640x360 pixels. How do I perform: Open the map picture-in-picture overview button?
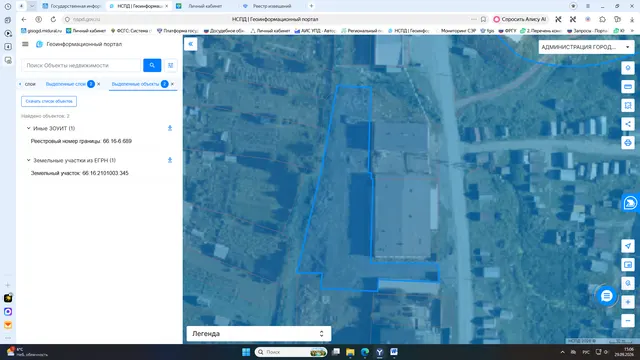(x=628, y=264)
